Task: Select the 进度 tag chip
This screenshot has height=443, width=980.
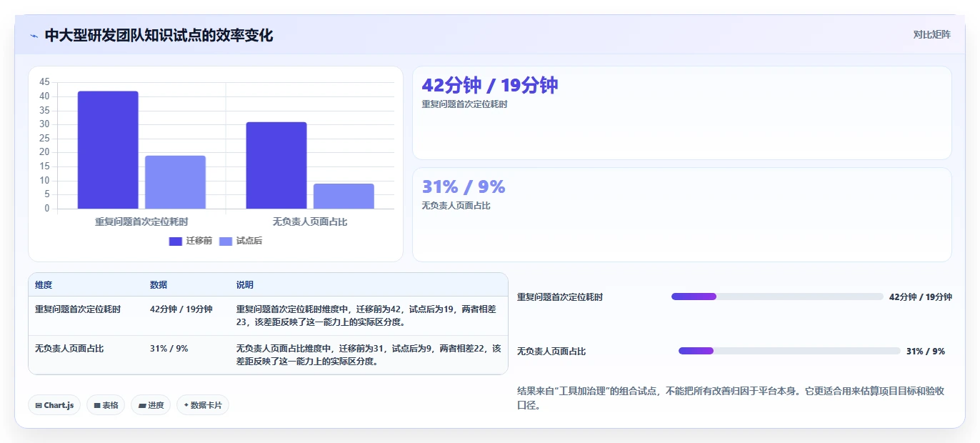Action: click(x=151, y=405)
